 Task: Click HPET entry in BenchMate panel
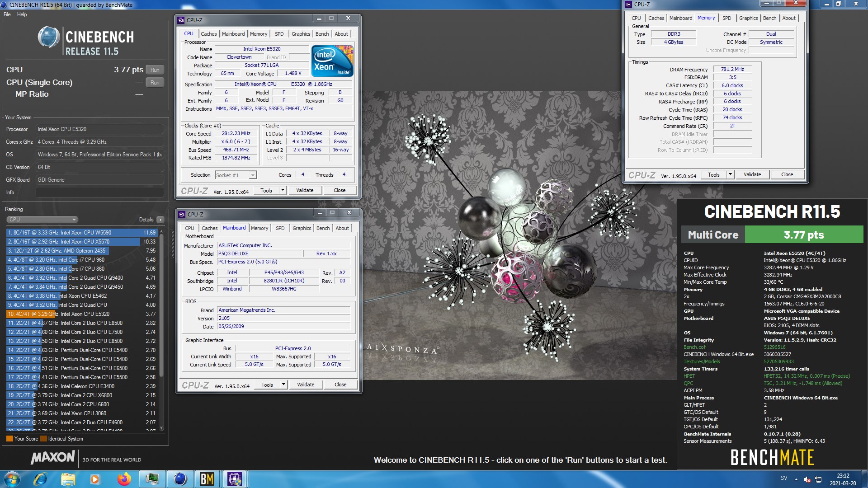point(689,376)
